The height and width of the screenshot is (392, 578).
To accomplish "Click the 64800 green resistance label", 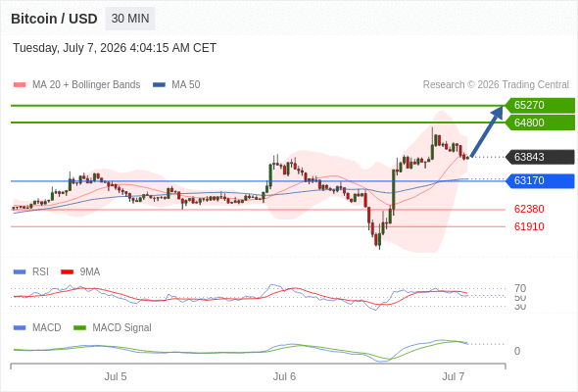I will pos(540,122).
